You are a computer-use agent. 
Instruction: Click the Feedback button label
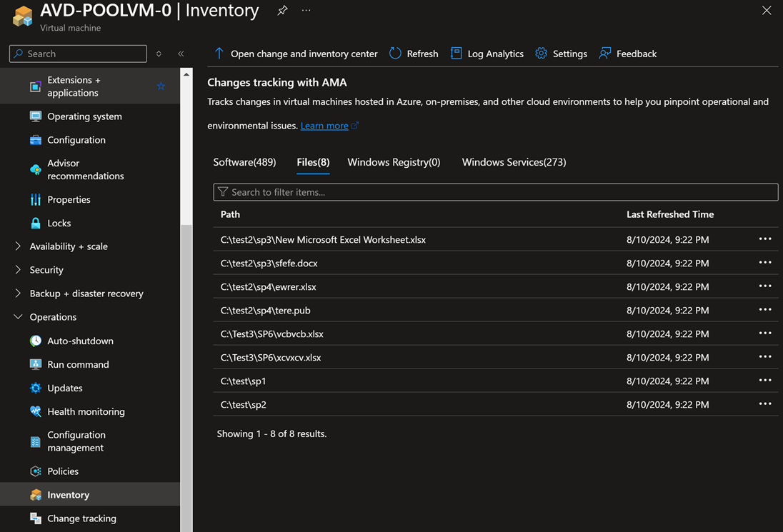(x=636, y=54)
